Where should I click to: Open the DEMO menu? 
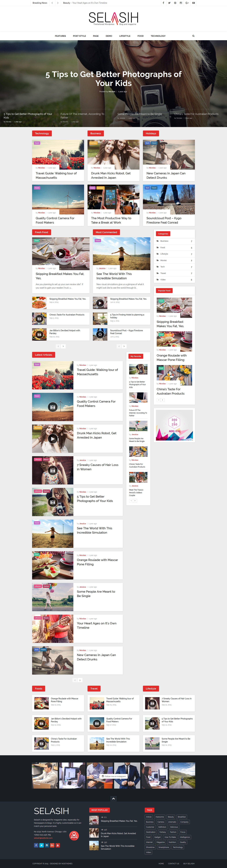click(x=109, y=36)
